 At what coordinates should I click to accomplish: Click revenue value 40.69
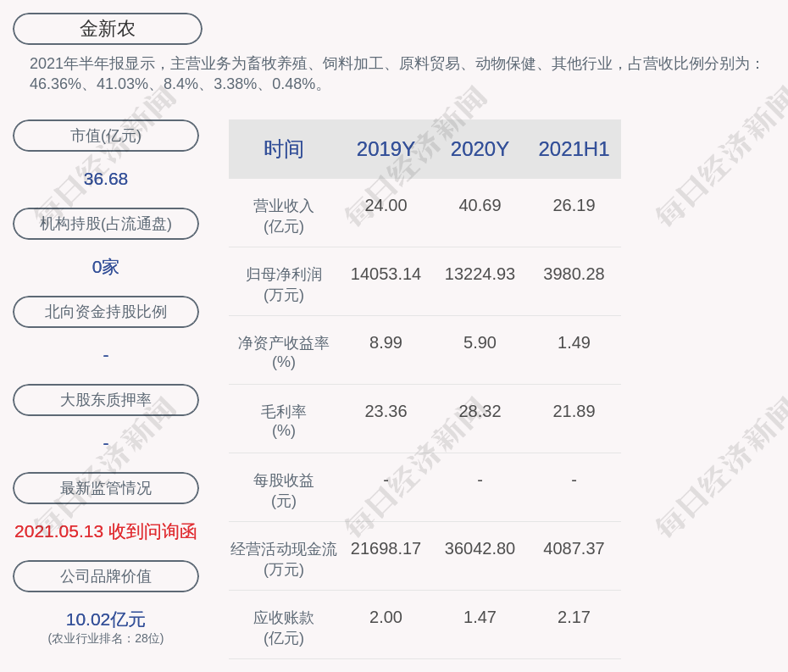[x=480, y=206]
